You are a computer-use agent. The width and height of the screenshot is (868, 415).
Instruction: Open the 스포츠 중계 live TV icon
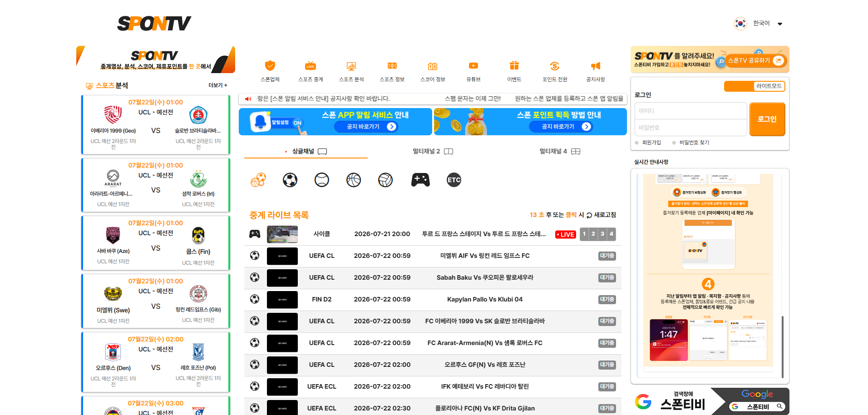tap(311, 66)
